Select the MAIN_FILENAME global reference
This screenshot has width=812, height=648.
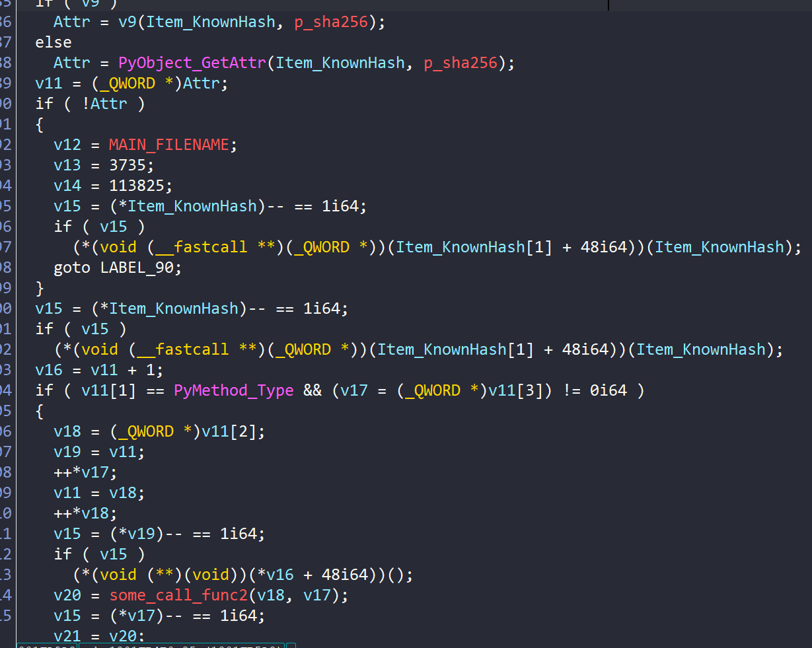point(168,145)
